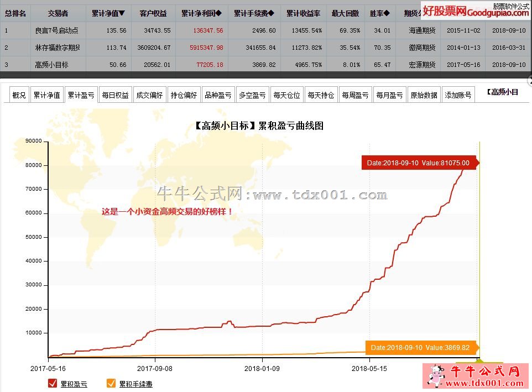The image size is (532, 392).
Task: Select the 品种盈亏 tab
Action: 218,95
